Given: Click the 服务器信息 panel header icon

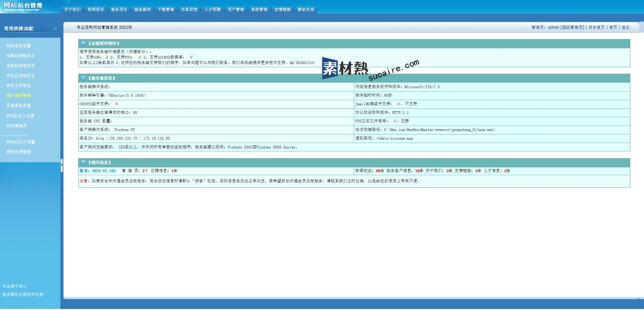Looking at the screenshot, I should point(83,78).
